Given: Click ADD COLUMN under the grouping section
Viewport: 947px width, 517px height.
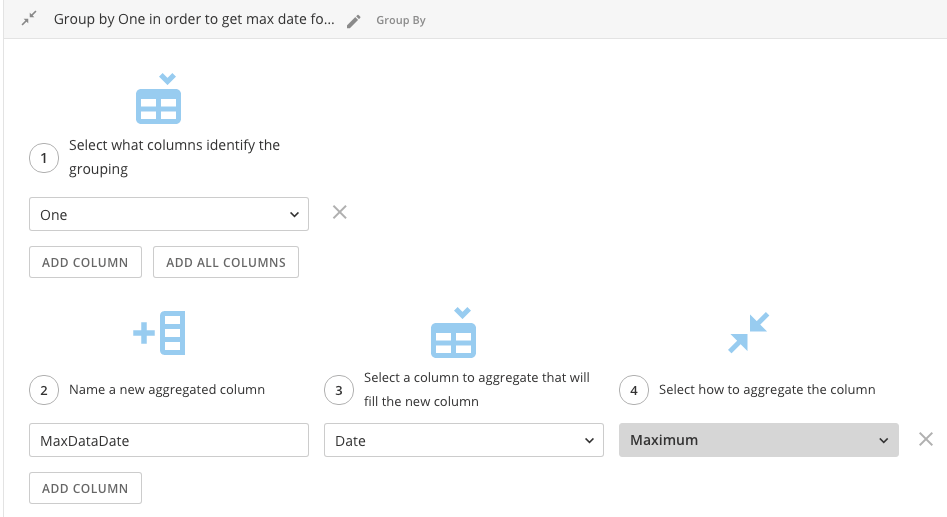Looking at the screenshot, I should tap(85, 262).
